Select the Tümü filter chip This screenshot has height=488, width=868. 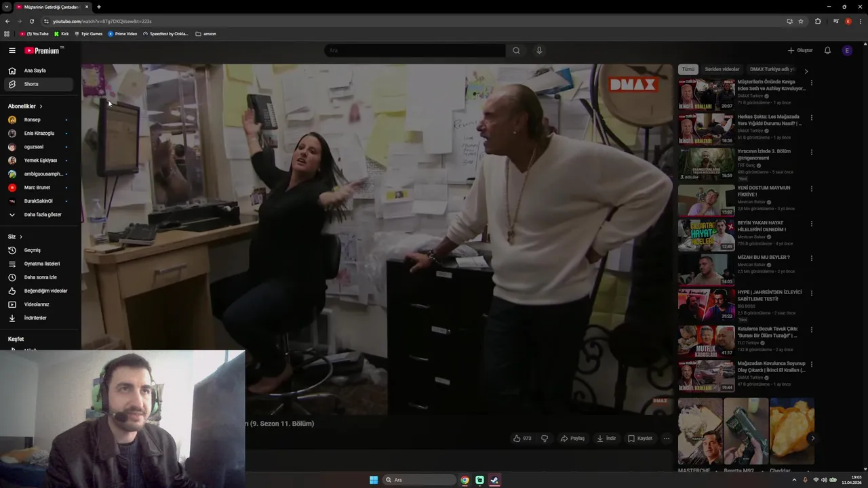click(688, 69)
